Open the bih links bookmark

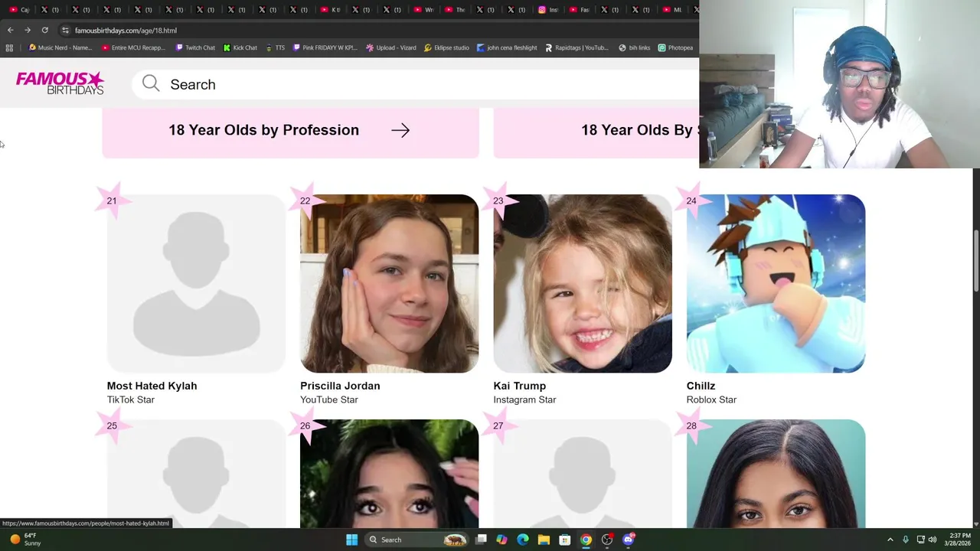tap(634, 47)
